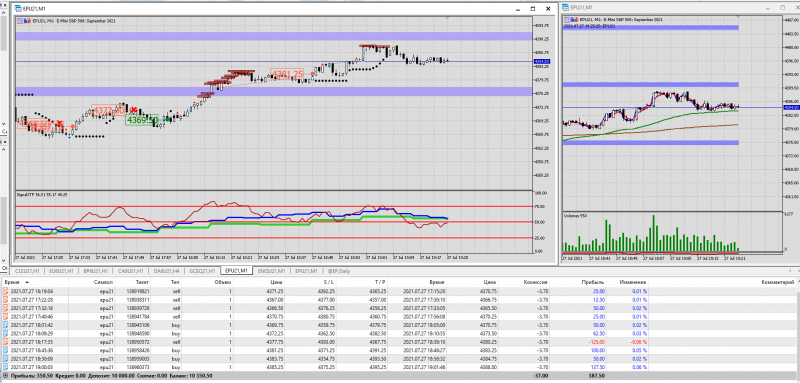This screenshot has width=800, height=383.
Task: Click the upper purple zone band on main chart
Action: coord(231,36)
